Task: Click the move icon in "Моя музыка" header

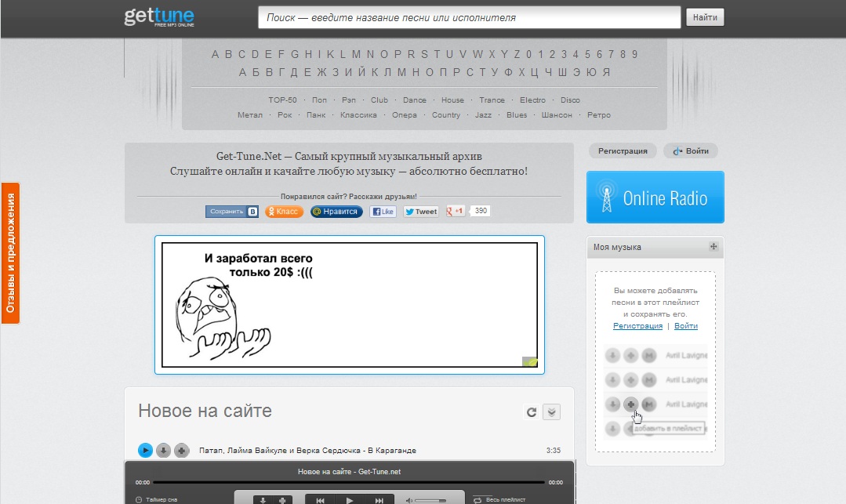Action: [x=713, y=247]
